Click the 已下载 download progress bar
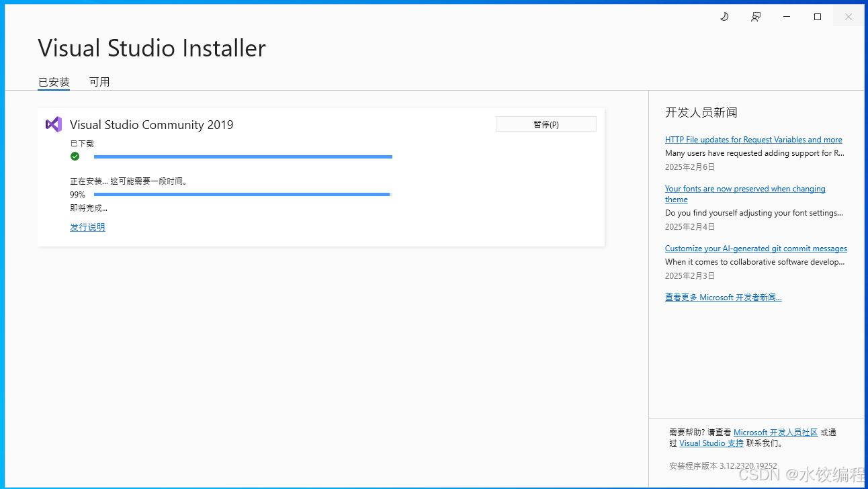Image resolution: width=868 pixels, height=489 pixels. click(x=243, y=157)
